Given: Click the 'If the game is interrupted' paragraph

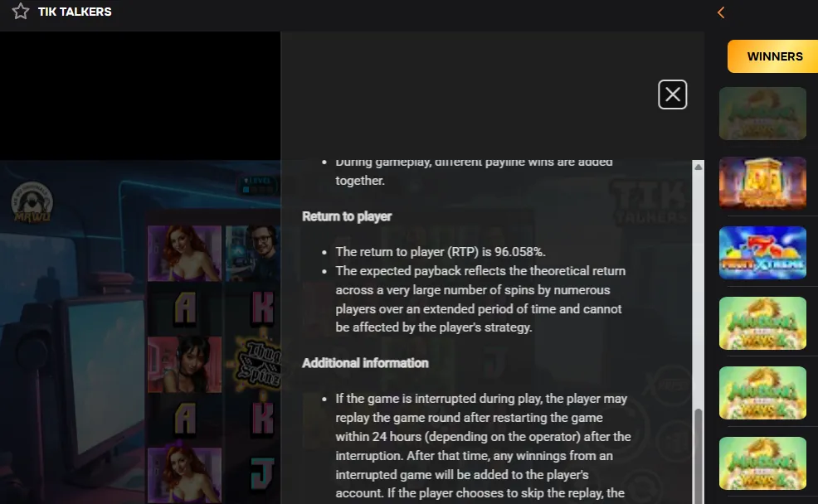Looking at the screenshot, I should [483, 446].
